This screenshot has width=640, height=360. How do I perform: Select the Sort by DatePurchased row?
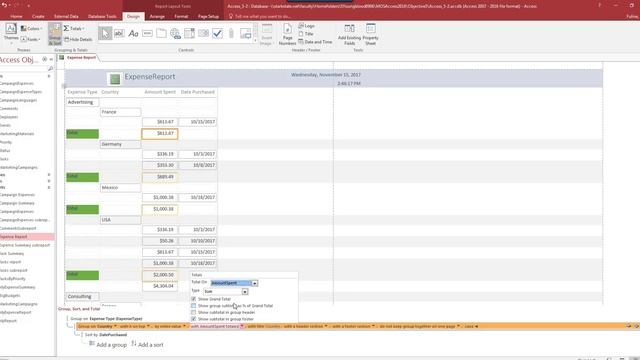coord(106,335)
